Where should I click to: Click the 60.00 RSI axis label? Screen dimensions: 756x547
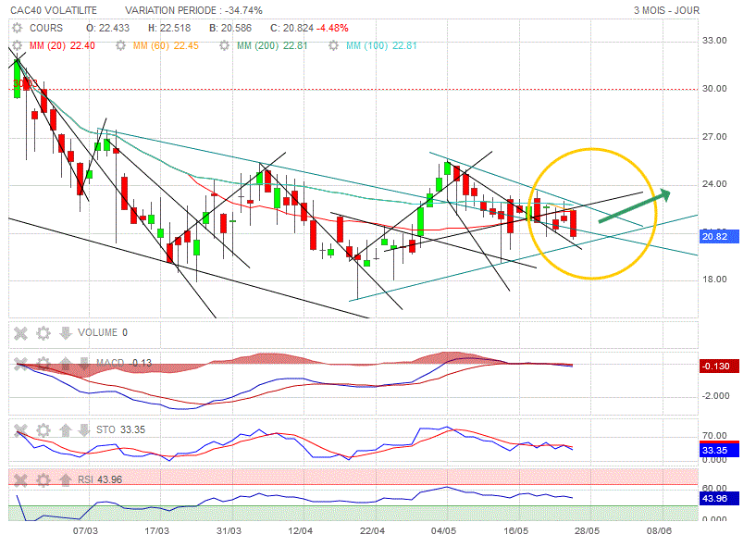(714, 489)
